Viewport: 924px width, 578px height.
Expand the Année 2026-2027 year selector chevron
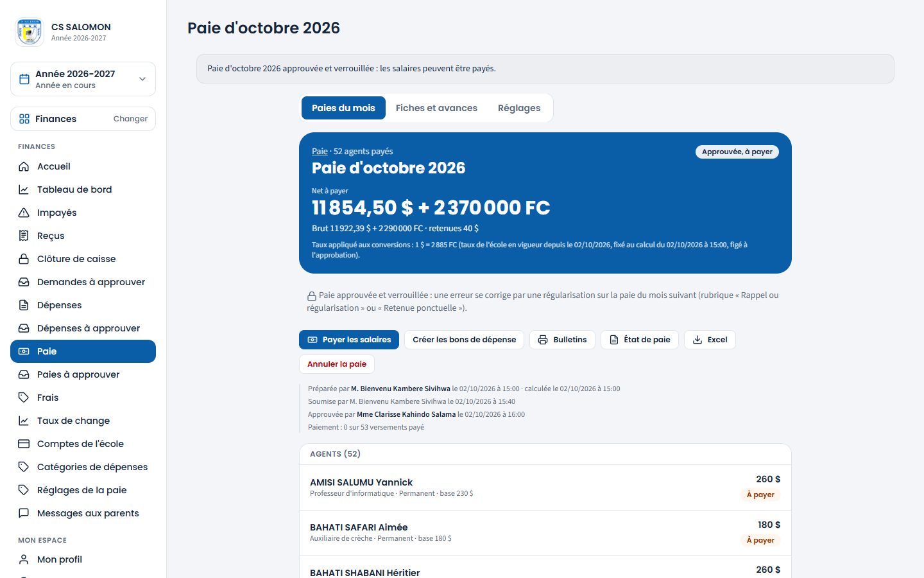tap(142, 79)
